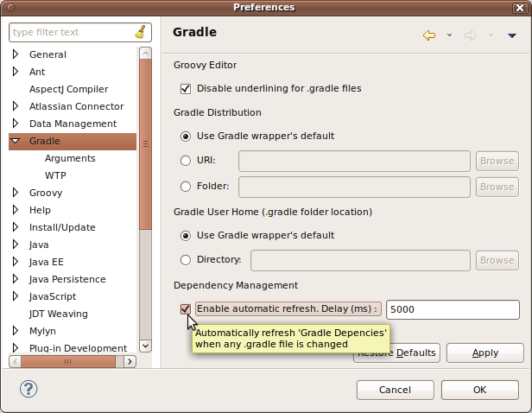Select the Java EE tree entry
Image resolution: width=532 pixels, height=413 pixels.
pyautogui.click(x=46, y=262)
